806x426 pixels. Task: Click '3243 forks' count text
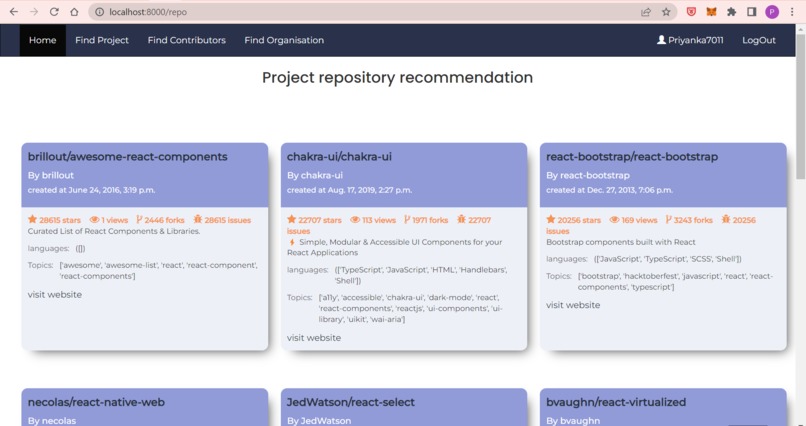[x=693, y=220]
